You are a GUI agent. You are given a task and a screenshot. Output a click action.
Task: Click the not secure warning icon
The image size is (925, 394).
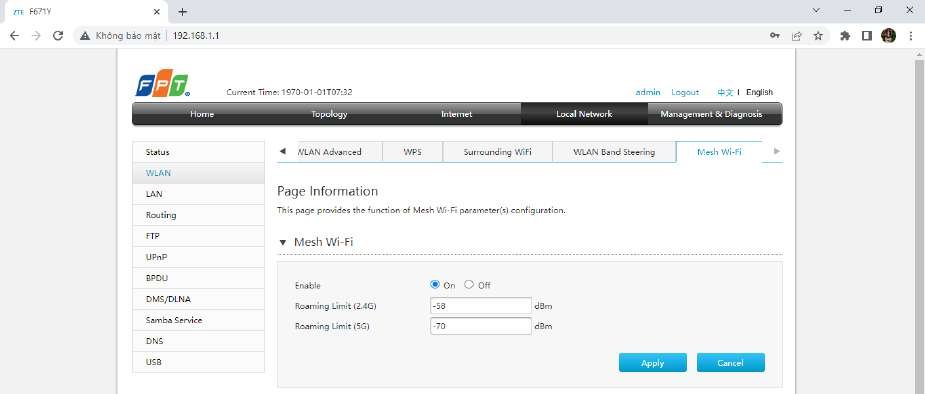pos(85,36)
